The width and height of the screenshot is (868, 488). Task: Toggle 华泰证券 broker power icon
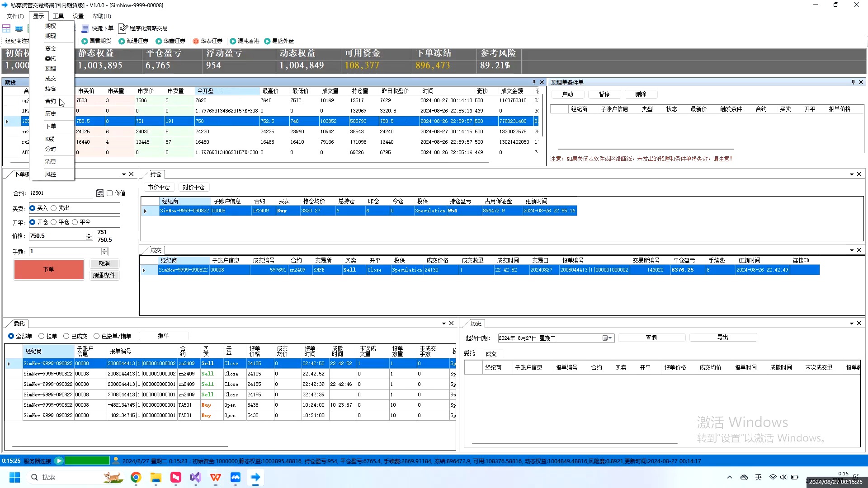pos(196,41)
